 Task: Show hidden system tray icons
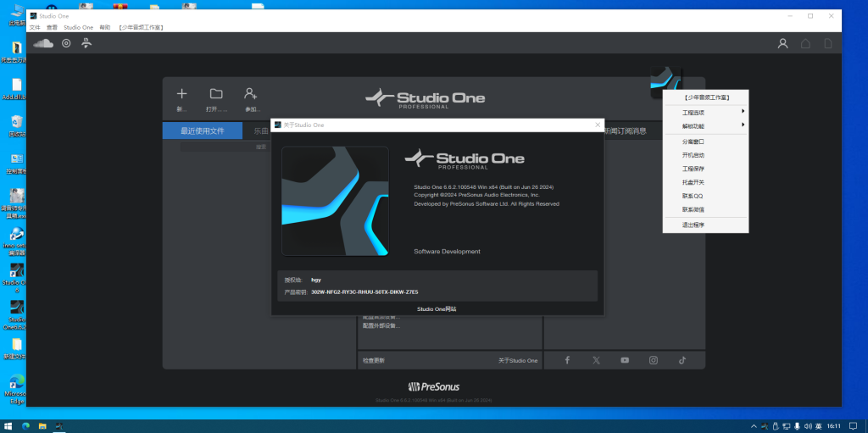coord(753,426)
